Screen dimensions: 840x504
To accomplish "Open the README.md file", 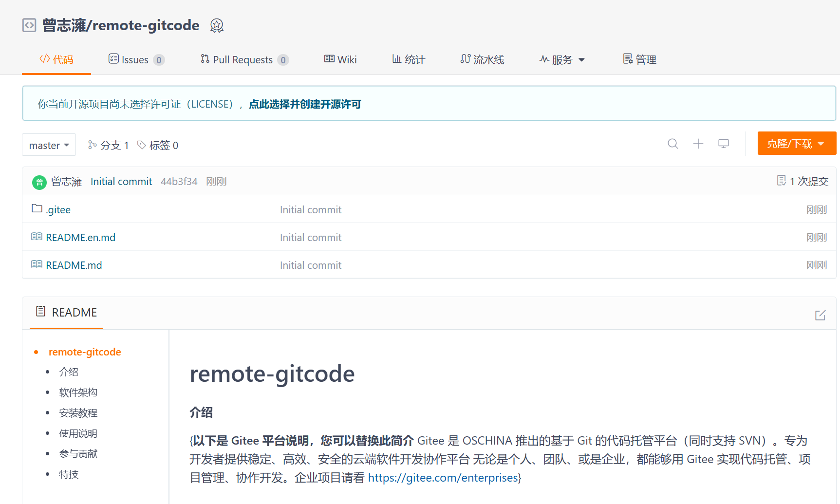I will coord(74,265).
